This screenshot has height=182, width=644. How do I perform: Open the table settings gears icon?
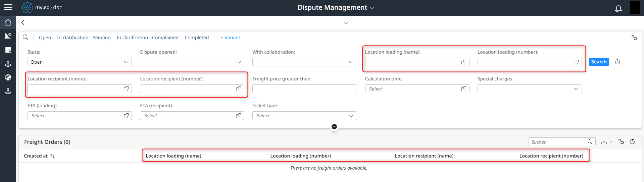pyautogui.click(x=621, y=142)
